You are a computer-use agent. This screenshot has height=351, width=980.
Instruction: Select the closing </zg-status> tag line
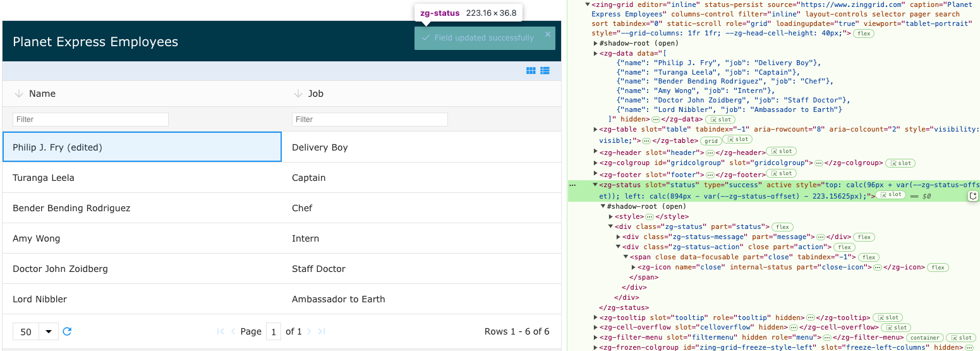624,307
